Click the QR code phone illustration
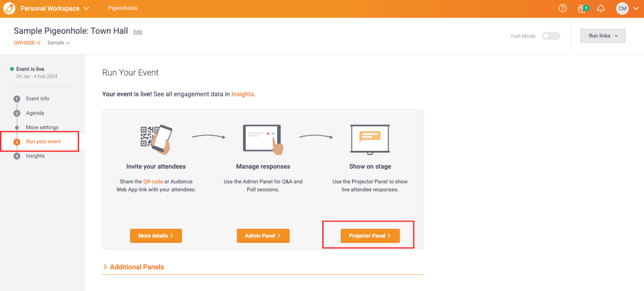 (156, 139)
